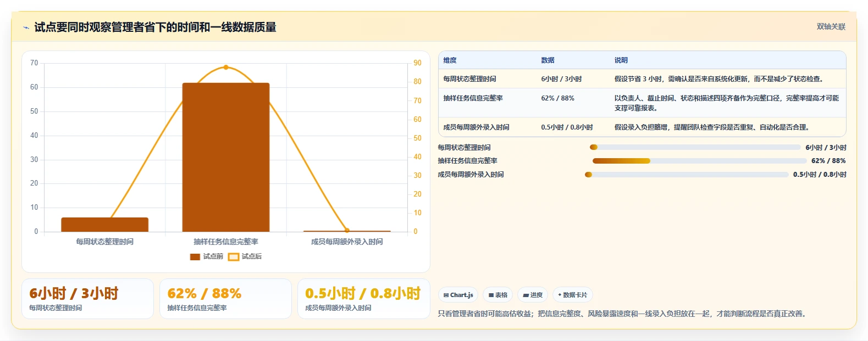Click the lightning icon beside the card title

26,27
